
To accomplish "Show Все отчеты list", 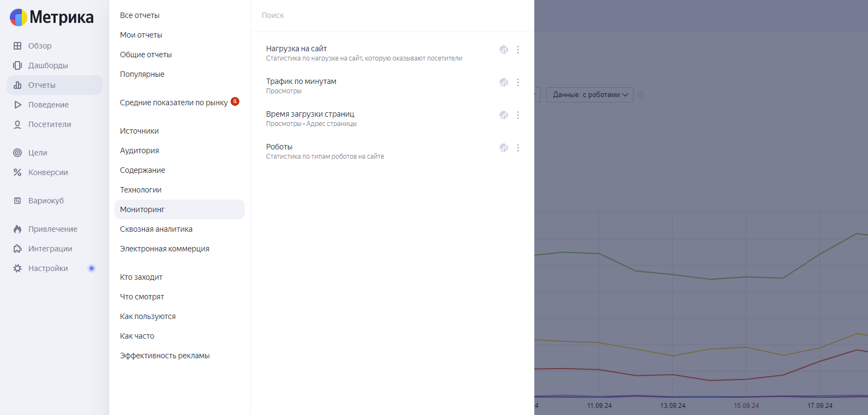I will (140, 15).
